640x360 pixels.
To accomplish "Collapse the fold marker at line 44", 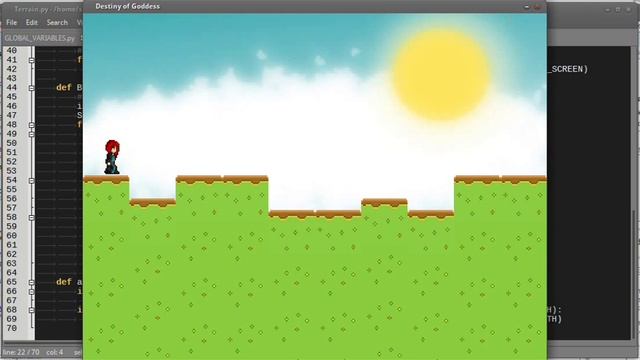I will (x=31, y=88).
